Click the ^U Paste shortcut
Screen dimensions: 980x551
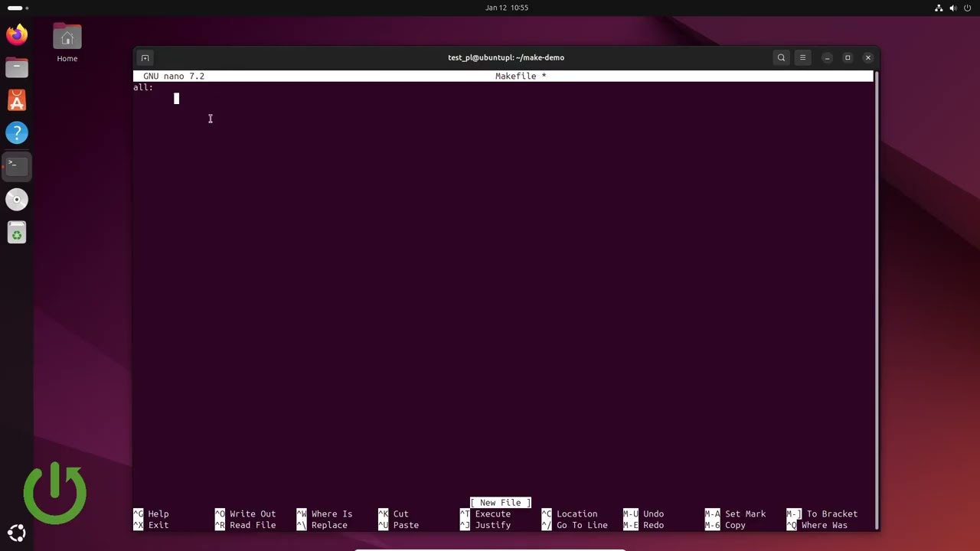coord(398,525)
